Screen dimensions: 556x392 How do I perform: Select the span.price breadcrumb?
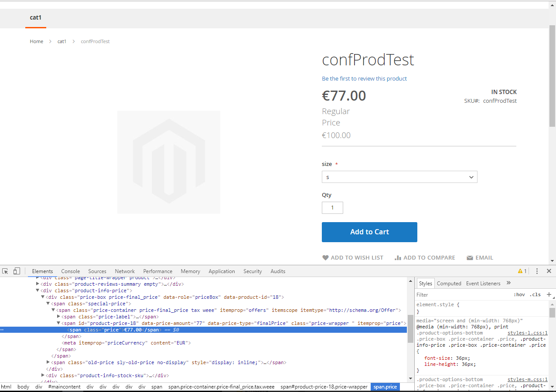tap(385, 387)
